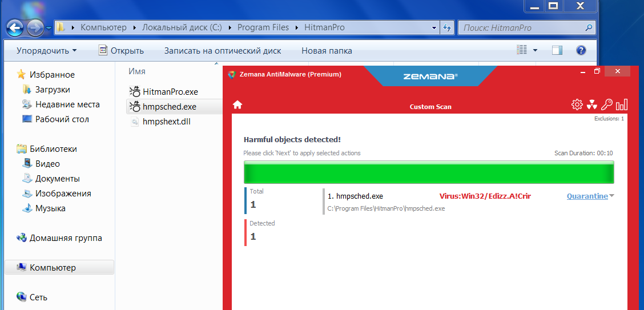Click the refresh button in address bar
Screen dimensions: 644x310
click(446, 28)
